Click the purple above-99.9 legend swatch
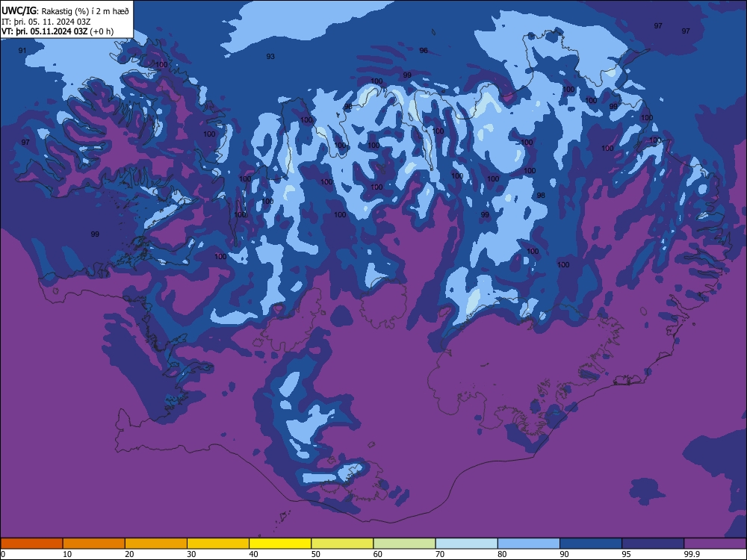The image size is (747, 560). [715, 544]
